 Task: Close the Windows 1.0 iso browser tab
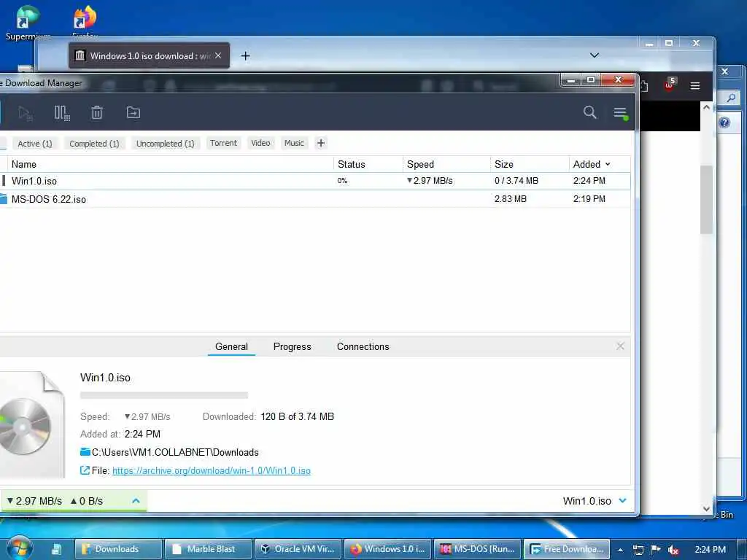click(217, 55)
